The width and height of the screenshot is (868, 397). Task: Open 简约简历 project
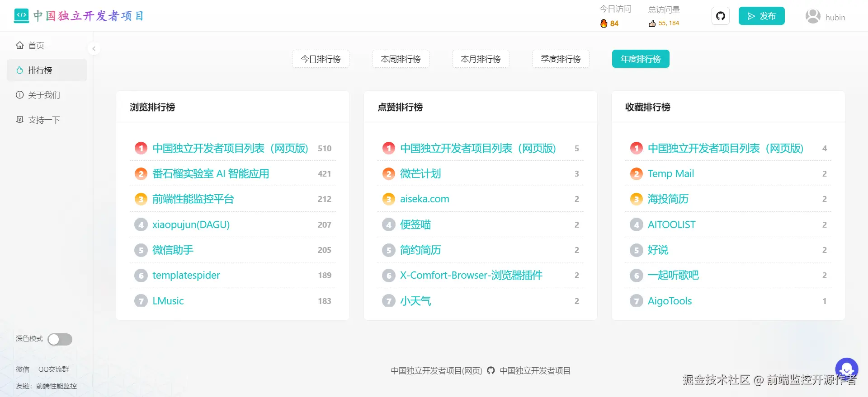point(420,250)
